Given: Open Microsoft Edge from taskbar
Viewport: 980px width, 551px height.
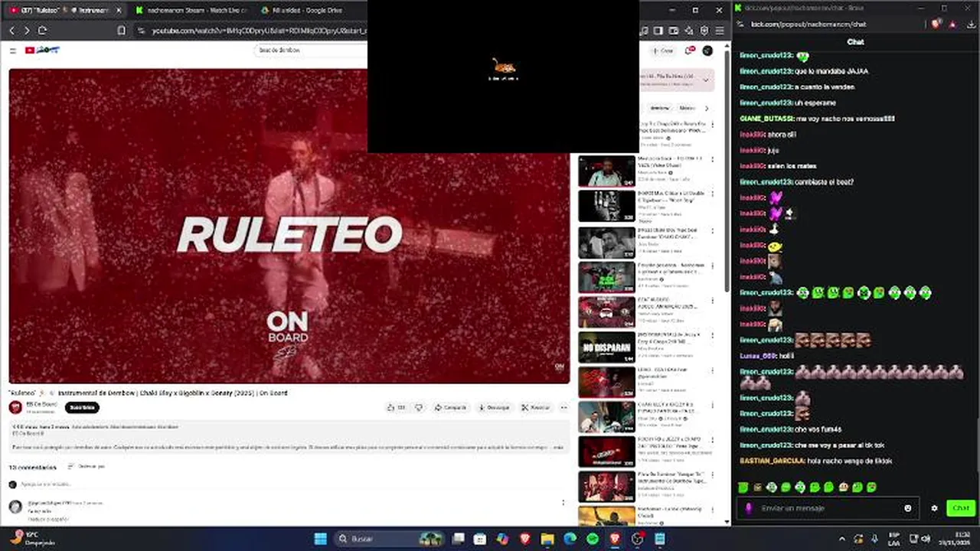Looking at the screenshot, I should pos(570,539).
